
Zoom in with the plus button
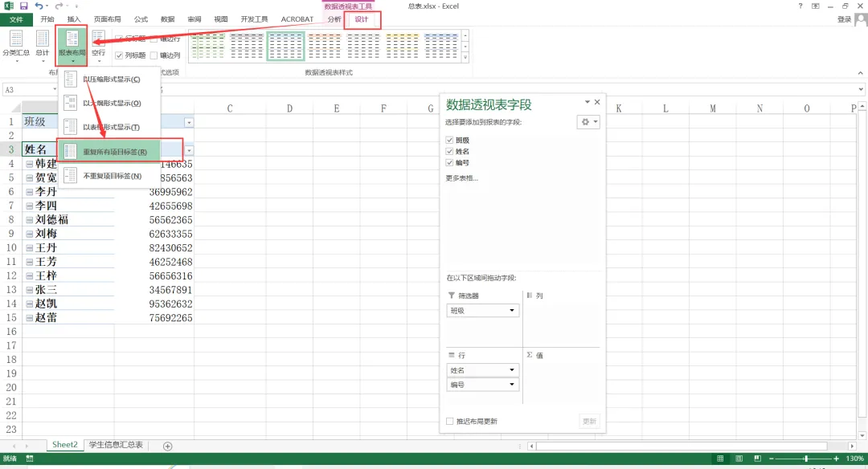(836, 459)
